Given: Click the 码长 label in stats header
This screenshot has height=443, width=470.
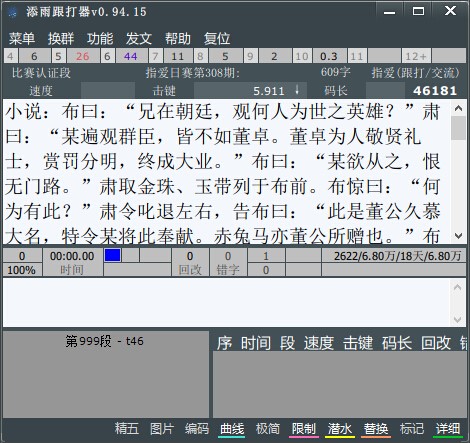Looking at the screenshot, I should click(x=335, y=91).
